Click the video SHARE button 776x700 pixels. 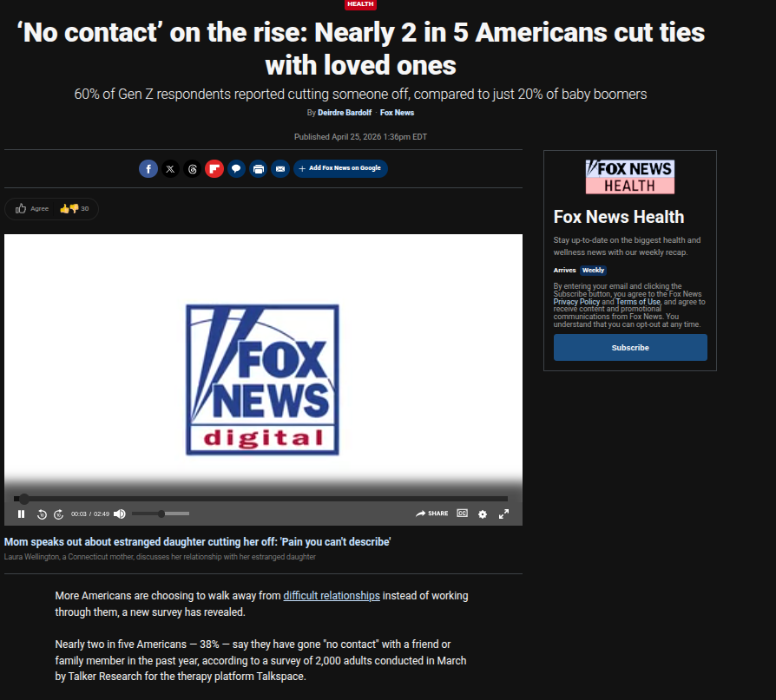tap(432, 514)
